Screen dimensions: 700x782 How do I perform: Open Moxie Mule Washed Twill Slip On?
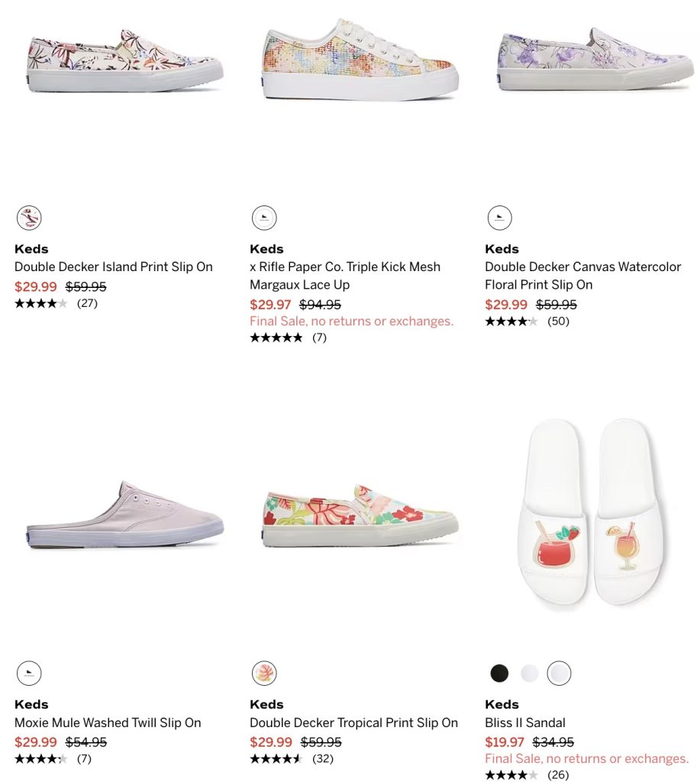click(108, 722)
